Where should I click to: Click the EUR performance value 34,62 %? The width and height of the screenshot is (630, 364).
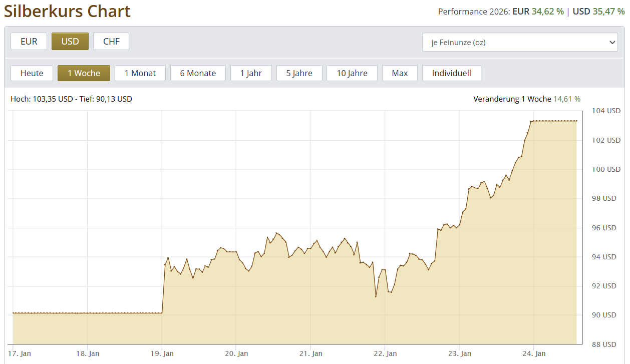[547, 11]
